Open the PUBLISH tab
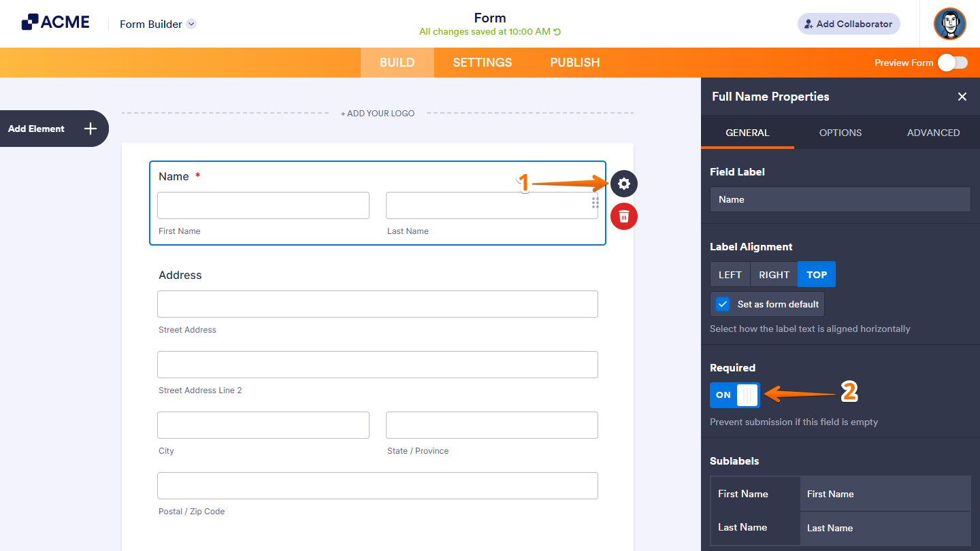 point(574,62)
